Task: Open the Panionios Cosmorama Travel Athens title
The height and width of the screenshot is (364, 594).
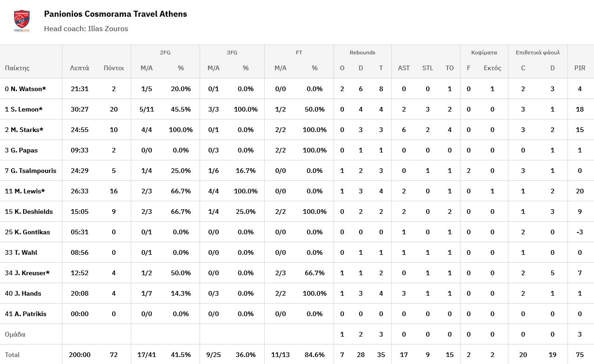Action: [x=115, y=14]
